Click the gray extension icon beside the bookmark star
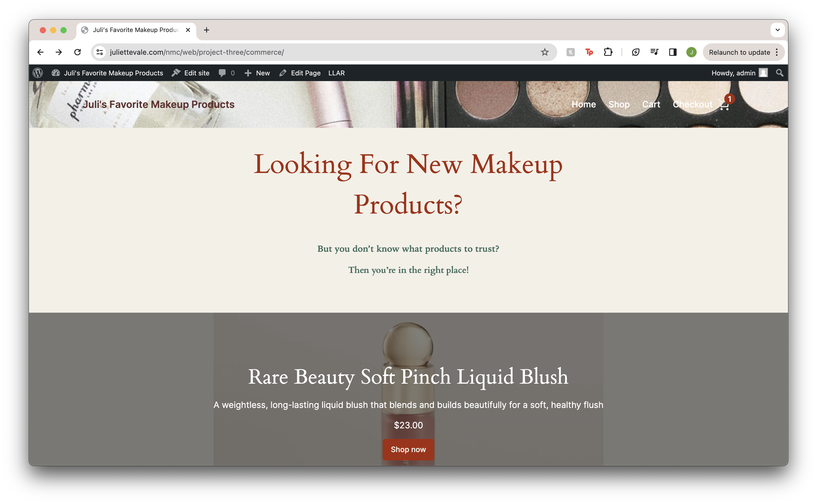Viewport: 817px width, 504px height. [570, 52]
